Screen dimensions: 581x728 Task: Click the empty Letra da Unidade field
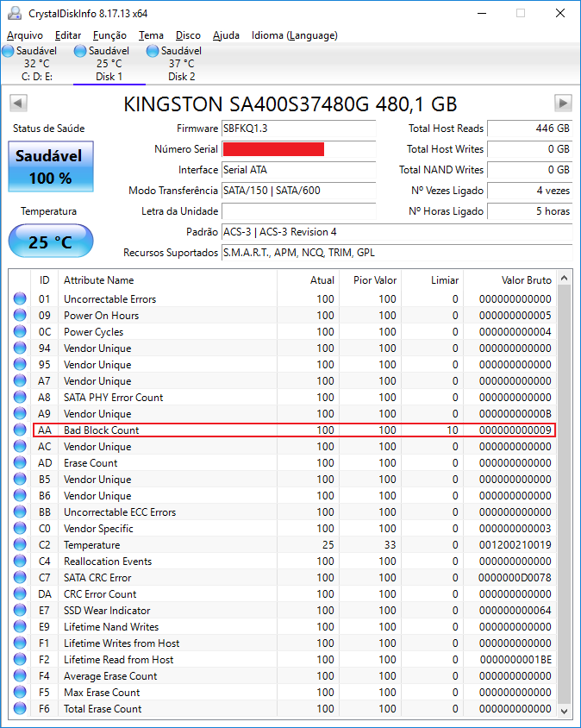pyautogui.click(x=298, y=211)
